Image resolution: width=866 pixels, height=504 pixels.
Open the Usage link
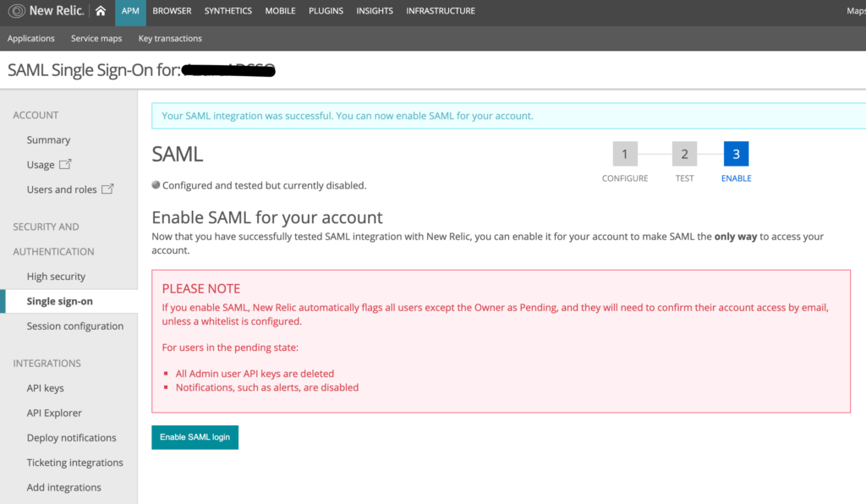tap(41, 165)
